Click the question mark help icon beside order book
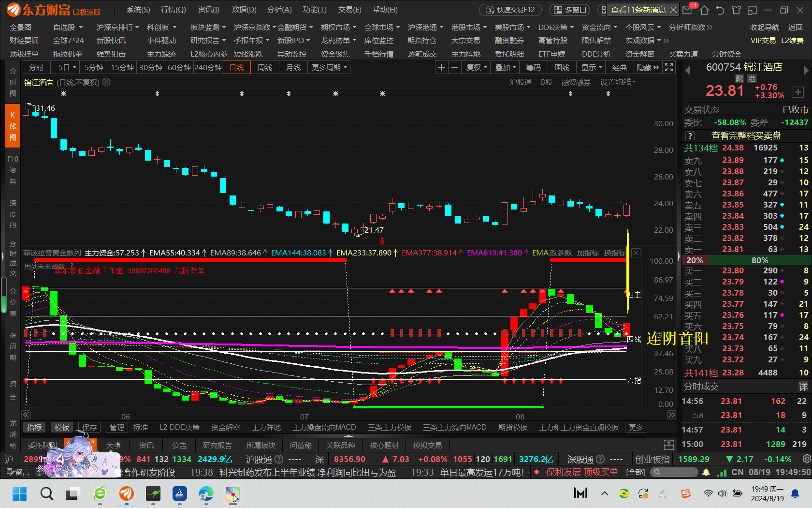The image size is (812, 508). [x=690, y=136]
